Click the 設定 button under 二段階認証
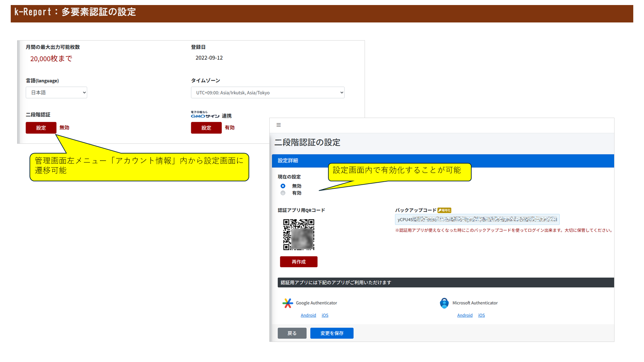The width and height of the screenshot is (644, 362). point(41,128)
